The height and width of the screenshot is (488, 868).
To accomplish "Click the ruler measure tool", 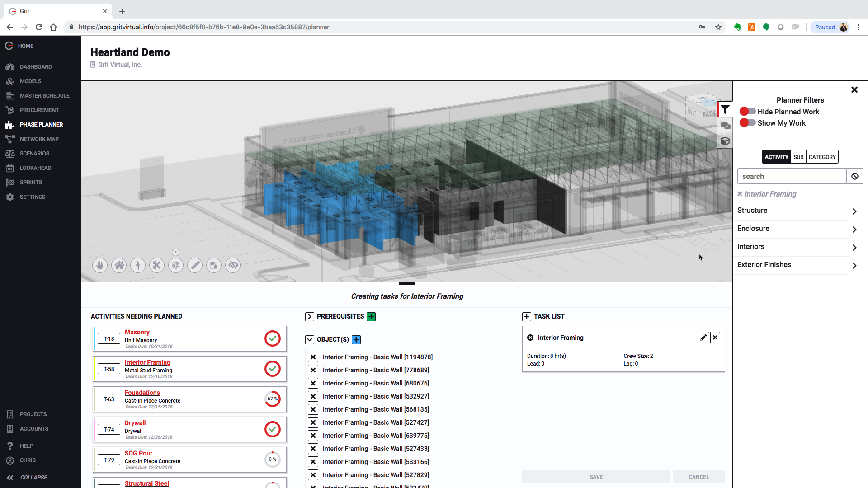I will pyautogui.click(x=195, y=265).
